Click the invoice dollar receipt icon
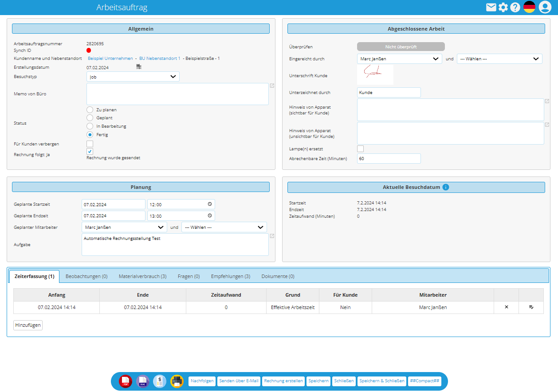Screen dimensions: 558x392 [x=160, y=381]
